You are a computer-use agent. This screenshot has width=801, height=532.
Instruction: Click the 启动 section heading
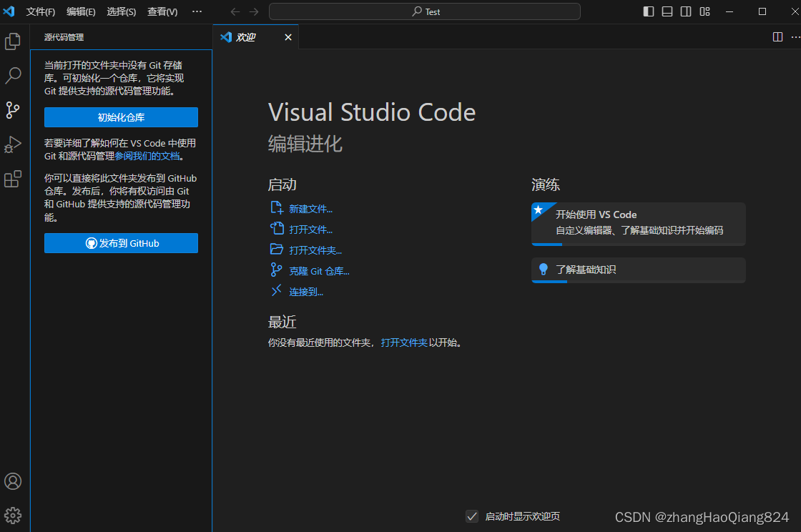(x=282, y=184)
